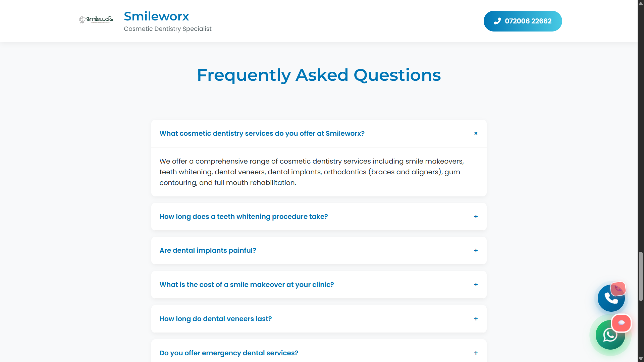Click the Smileworx site title link
This screenshot has height=362, width=644.
[156, 16]
